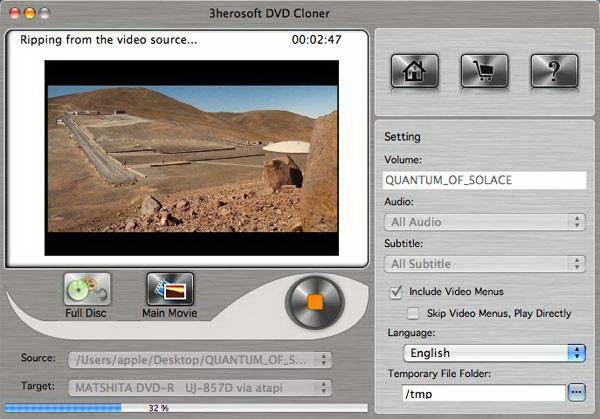The height and width of the screenshot is (419, 600).
Task: Click the elapsed time 00:02:47
Action: point(316,40)
